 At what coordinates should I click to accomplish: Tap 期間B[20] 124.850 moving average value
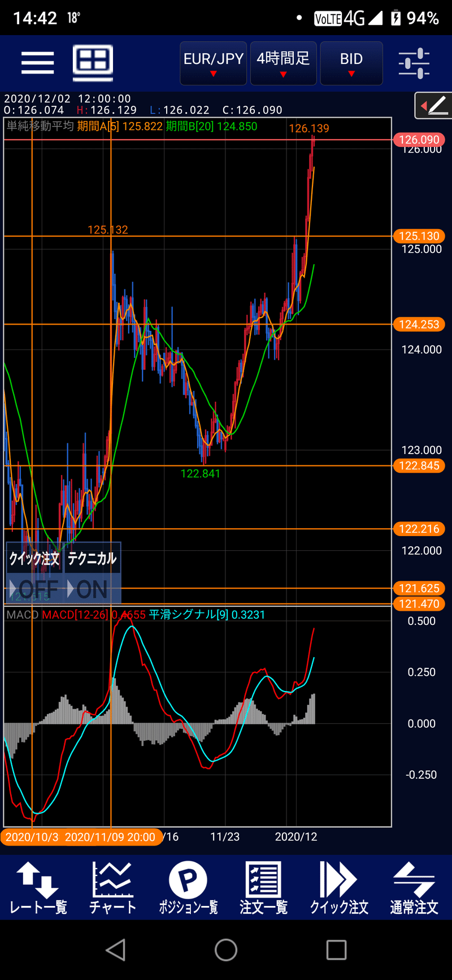(211, 126)
